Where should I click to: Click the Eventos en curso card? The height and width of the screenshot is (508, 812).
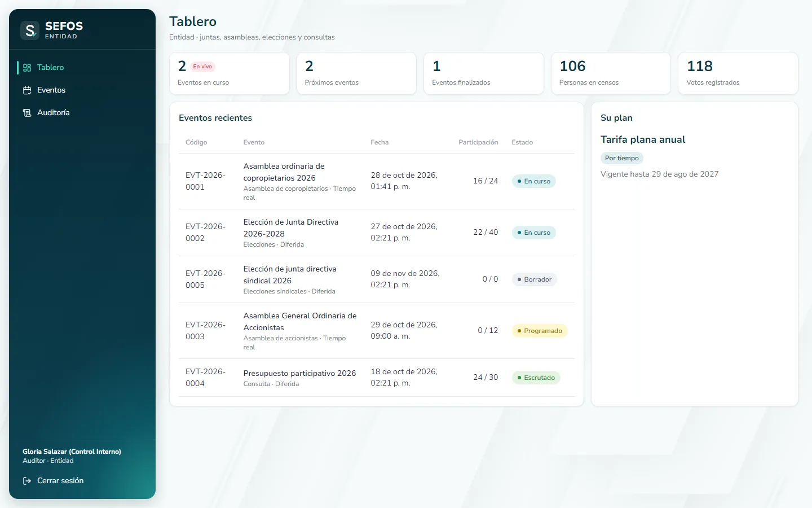point(230,73)
